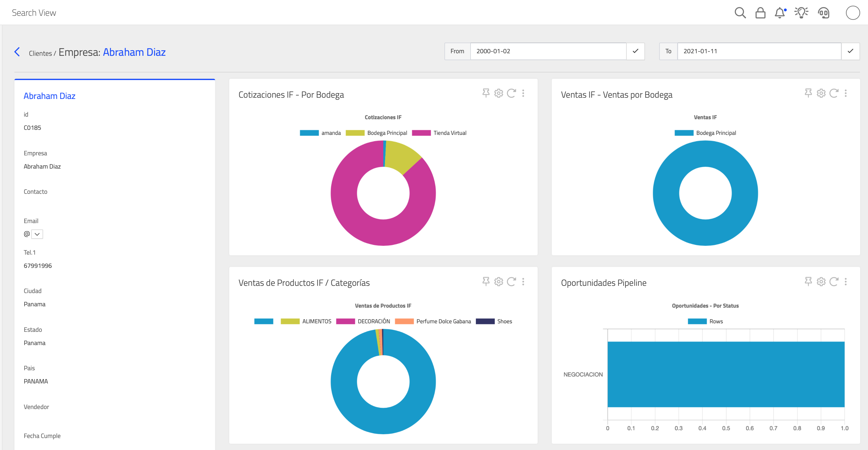Image resolution: width=868 pixels, height=450 pixels.
Task: Open more options menu on Categorías widget
Action: (523, 281)
